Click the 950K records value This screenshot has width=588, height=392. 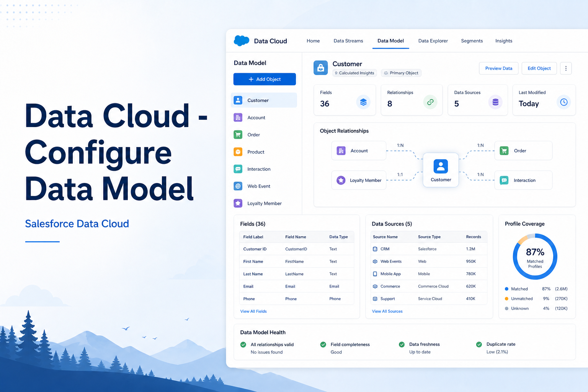pos(471,261)
